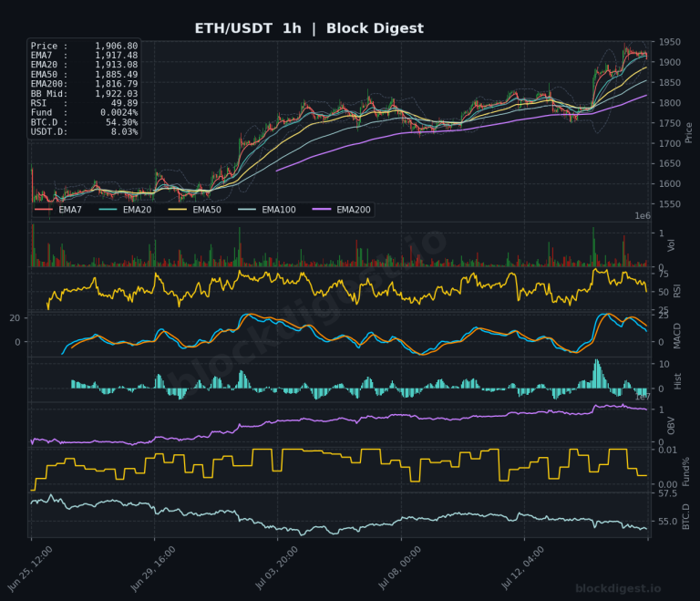Click the 1950 price axis tick
Screen dimensions: 700x601
click(670, 42)
